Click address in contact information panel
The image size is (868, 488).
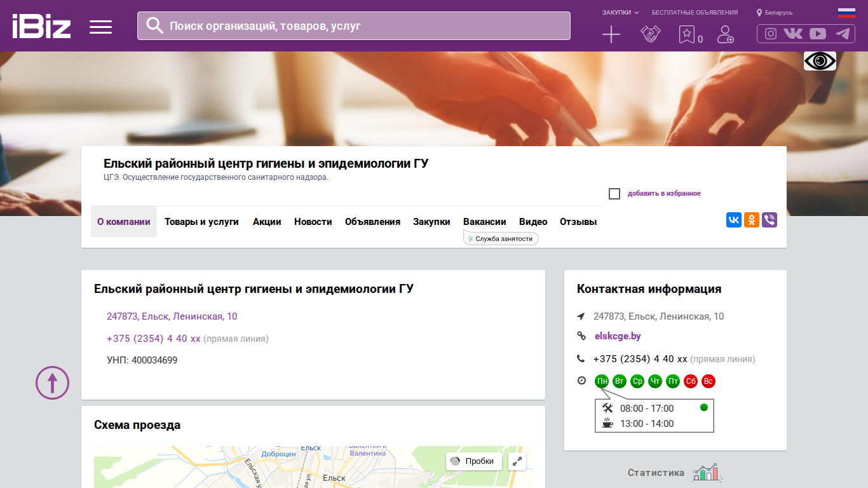click(x=659, y=316)
